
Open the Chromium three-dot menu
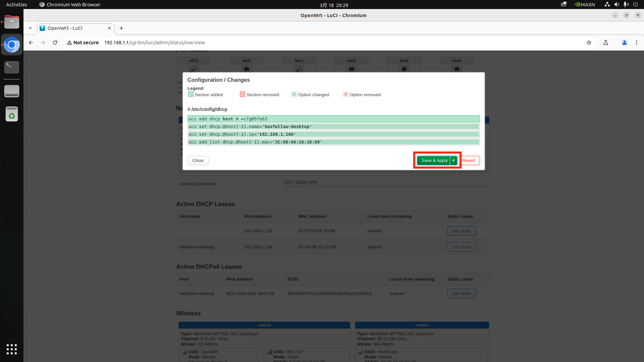point(636,43)
